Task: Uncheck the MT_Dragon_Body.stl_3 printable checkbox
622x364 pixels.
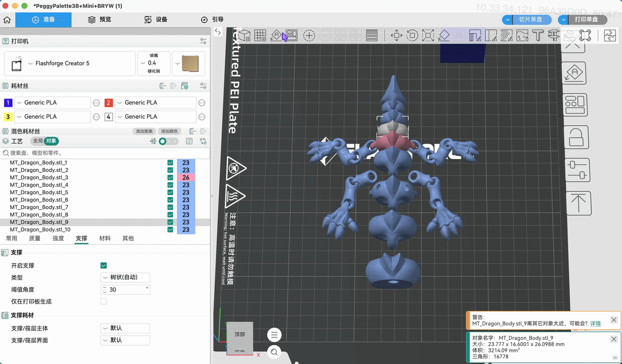Action: pos(170,178)
